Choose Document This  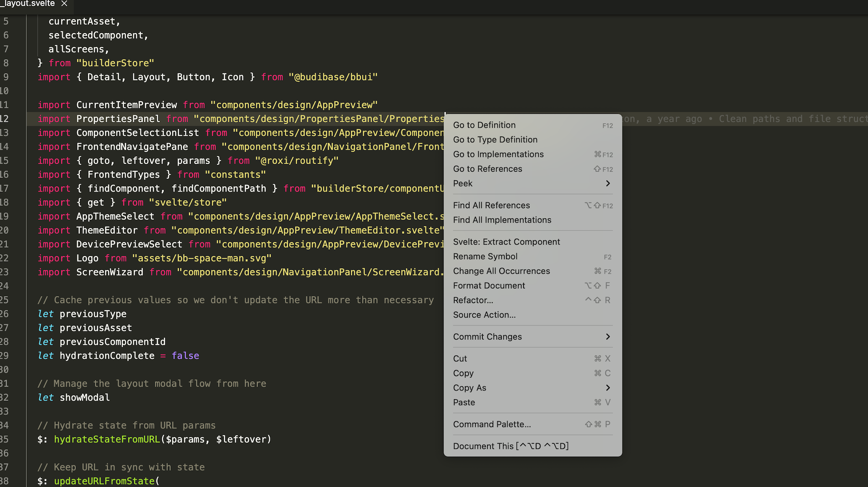(511, 446)
